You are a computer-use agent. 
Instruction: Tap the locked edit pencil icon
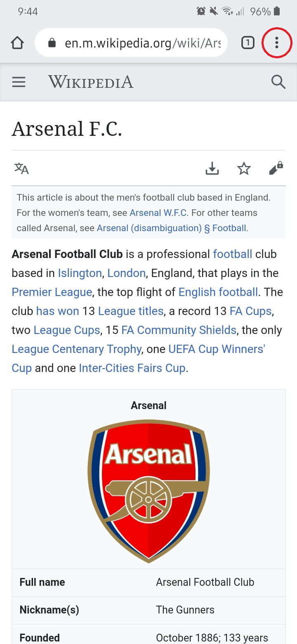[276, 168]
